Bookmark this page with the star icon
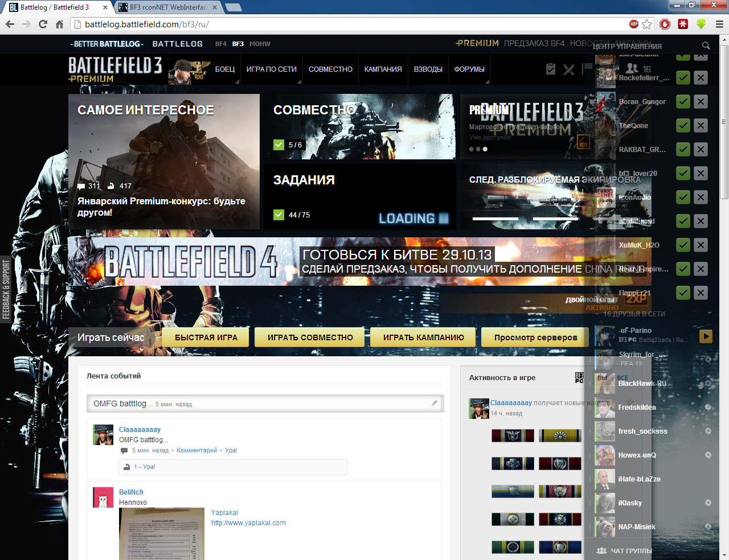The width and height of the screenshot is (729, 560). click(647, 24)
